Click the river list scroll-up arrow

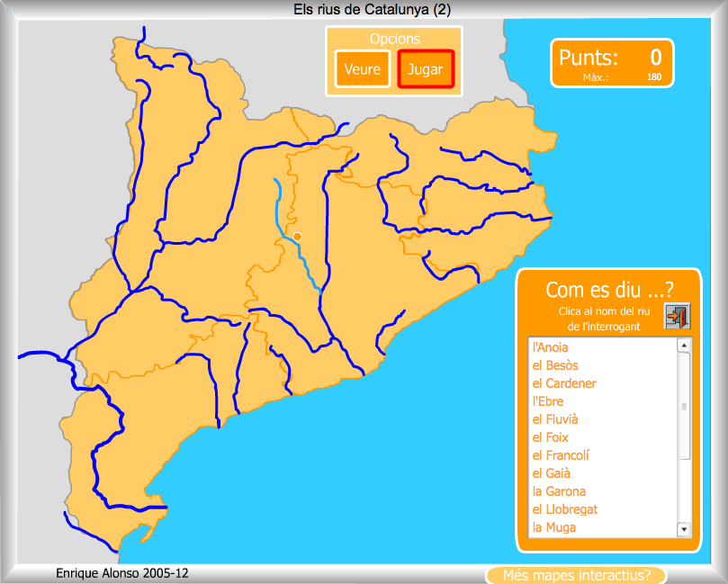[x=683, y=346]
